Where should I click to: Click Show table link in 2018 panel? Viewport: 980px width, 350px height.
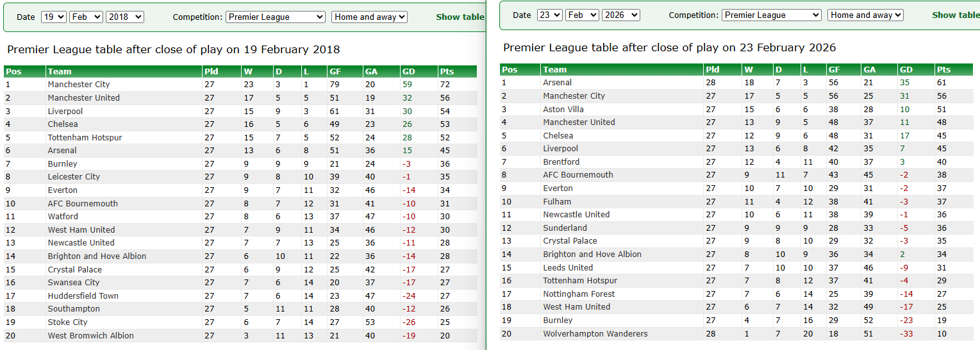coord(460,17)
